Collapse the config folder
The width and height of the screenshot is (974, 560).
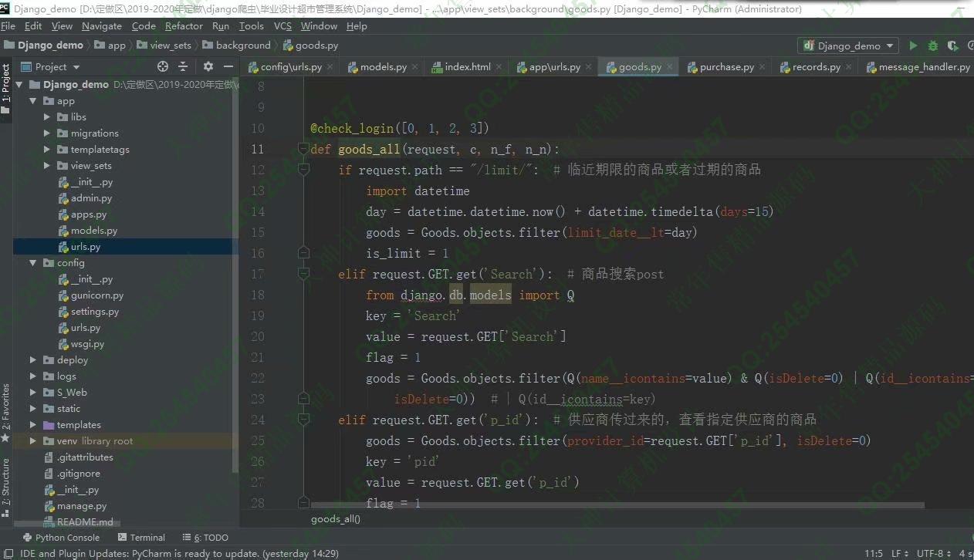click(33, 263)
